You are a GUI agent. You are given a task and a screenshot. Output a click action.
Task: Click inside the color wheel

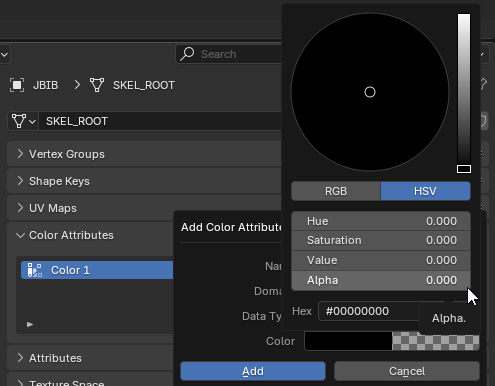click(370, 92)
